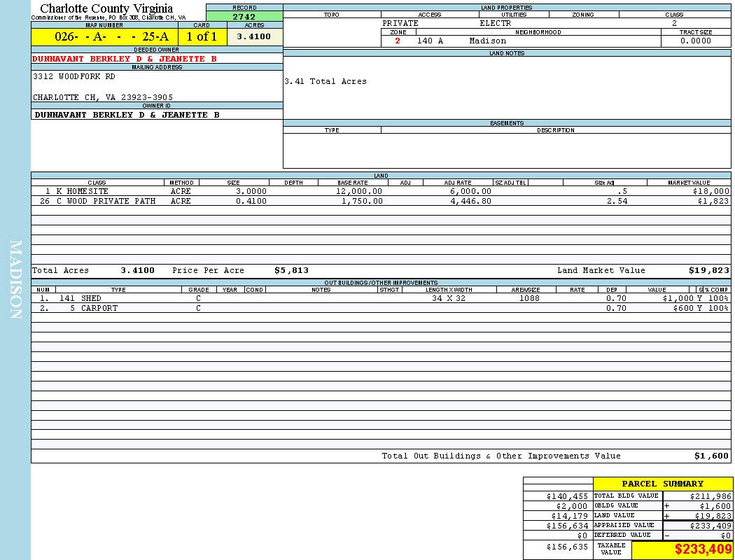Image resolution: width=735 pixels, height=560 pixels.
Task: Click the yellow Parcel Summary header
Action: pos(662,484)
